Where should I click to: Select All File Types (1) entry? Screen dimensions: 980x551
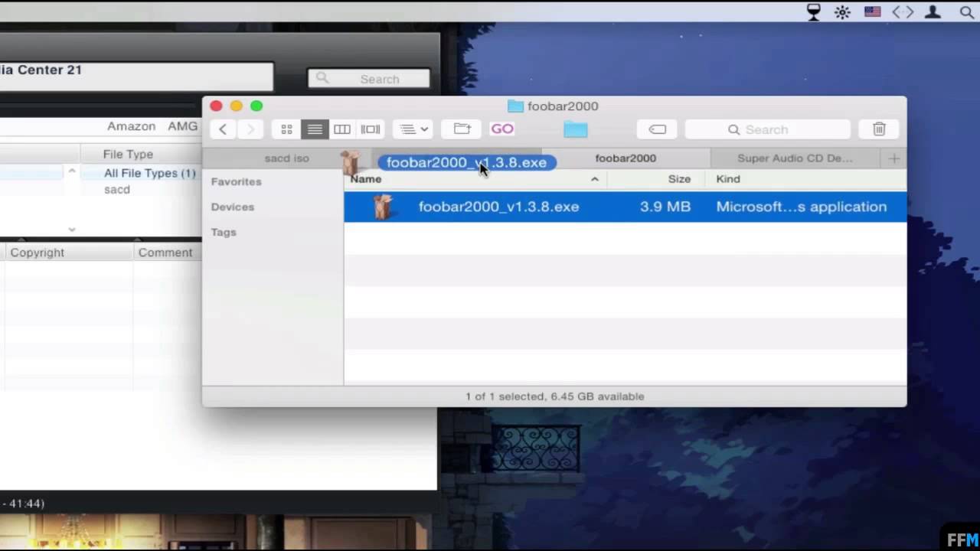[x=149, y=173]
